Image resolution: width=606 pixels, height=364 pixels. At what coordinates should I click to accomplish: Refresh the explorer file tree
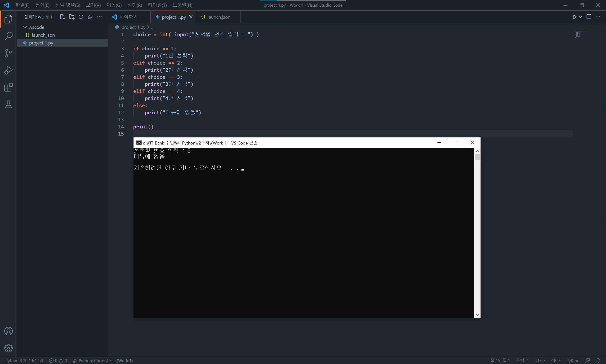click(x=81, y=17)
